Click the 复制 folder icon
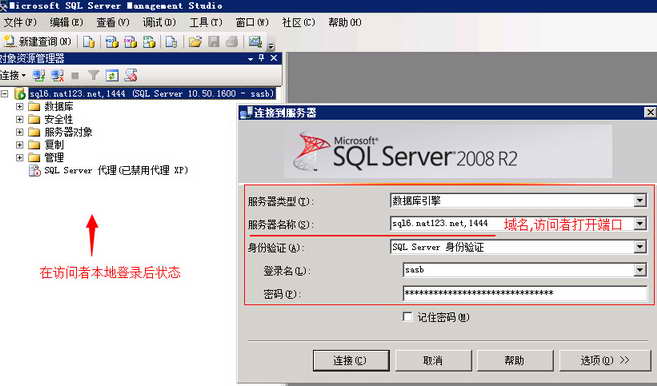Viewport: 657px width, 386px height. (x=34, y=145)
